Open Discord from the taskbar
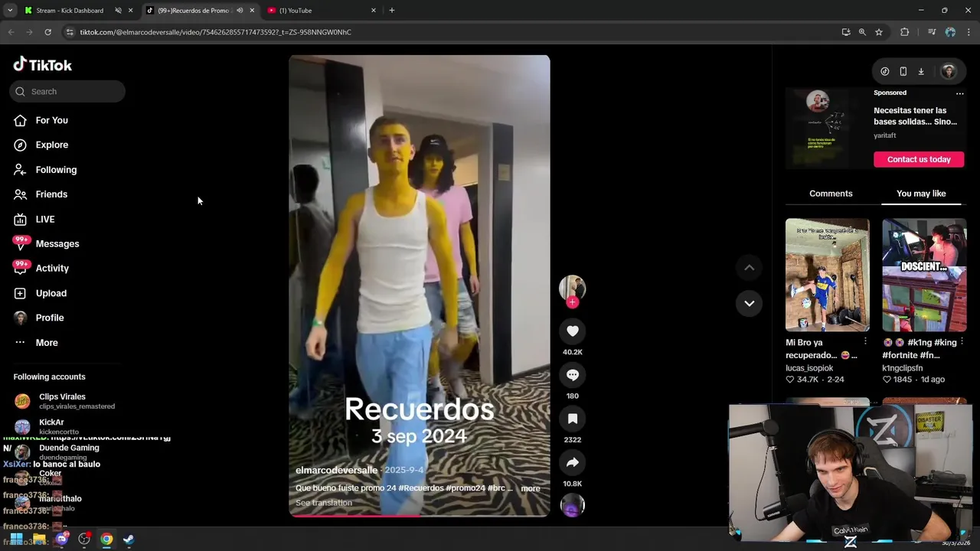 click(x=62, y=539)
